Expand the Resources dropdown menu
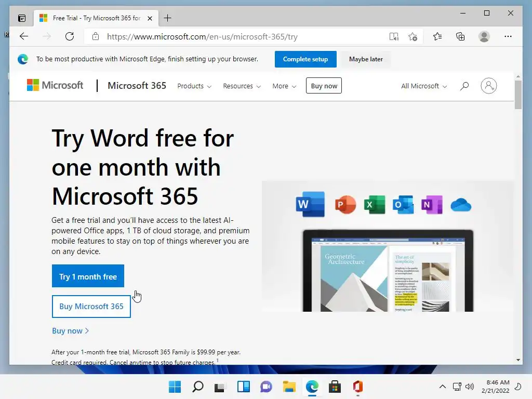532x399 pixels. coord(242,86)
